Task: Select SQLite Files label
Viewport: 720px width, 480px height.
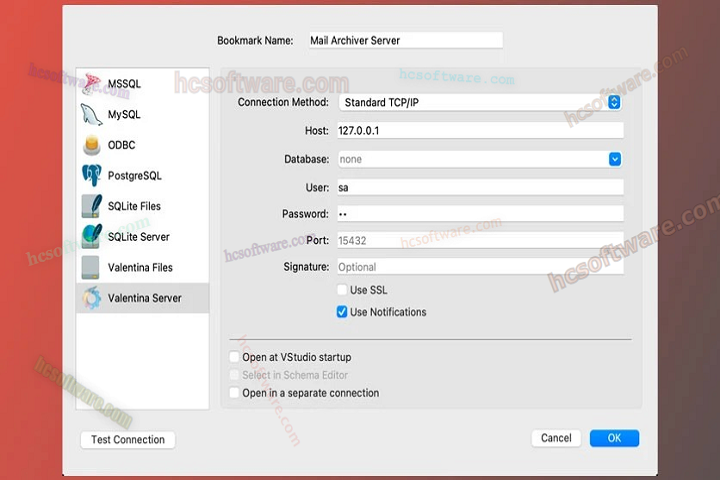Action: click(x=134, y=206)
